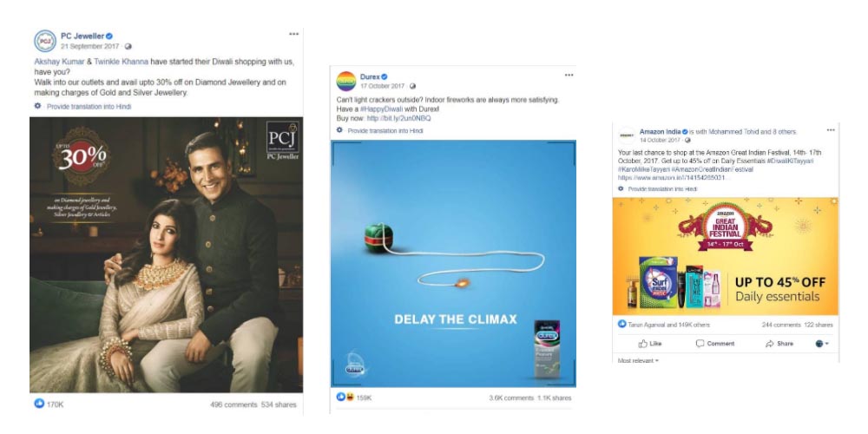Open PC Jeweller profile picture
868x434 pixels.
45,41
